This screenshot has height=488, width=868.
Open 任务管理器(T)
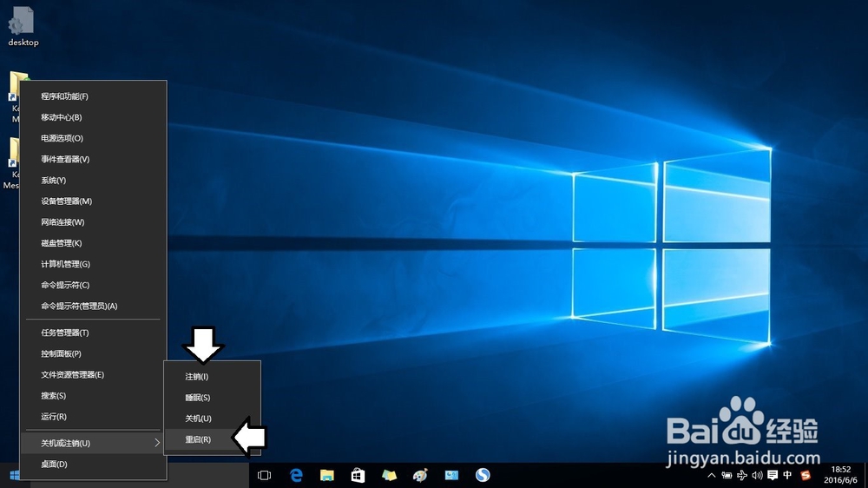pyautogui.click(x=93, y=333)
